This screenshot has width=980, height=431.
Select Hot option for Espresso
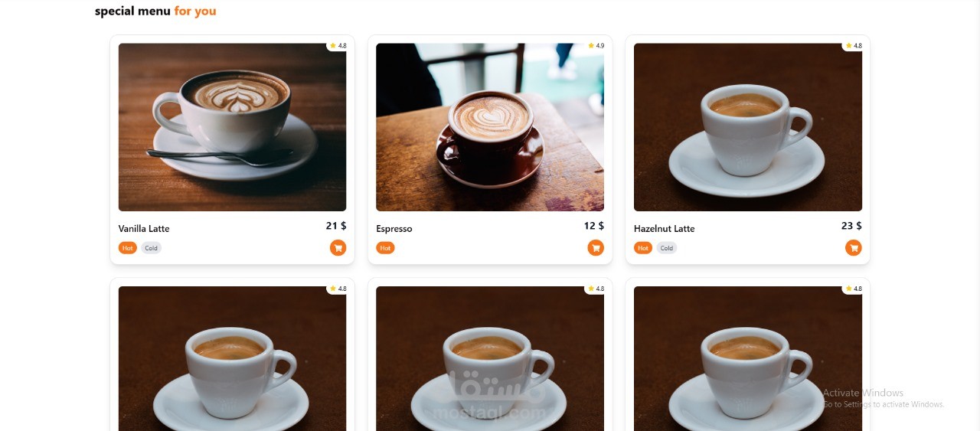(385, 248)
